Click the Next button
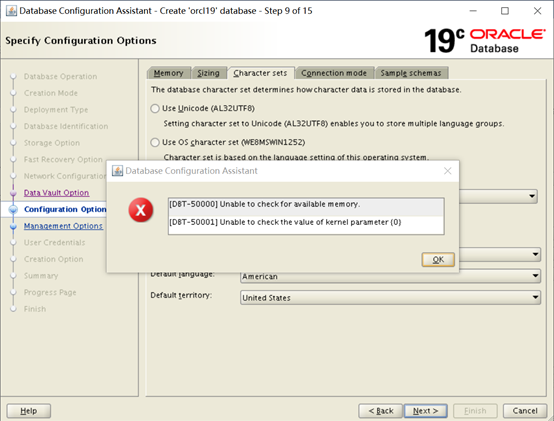 tap(425, 411)
